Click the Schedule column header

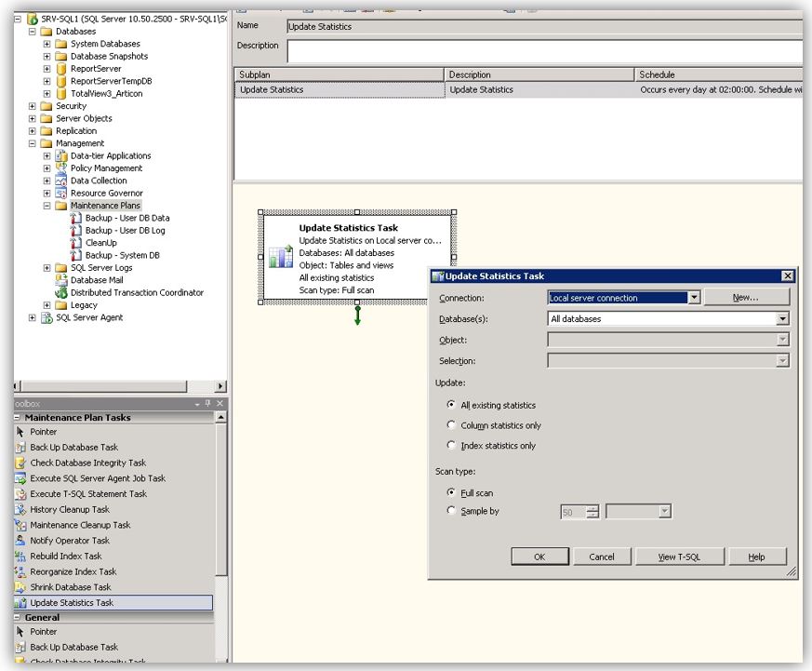click(719, 74)
